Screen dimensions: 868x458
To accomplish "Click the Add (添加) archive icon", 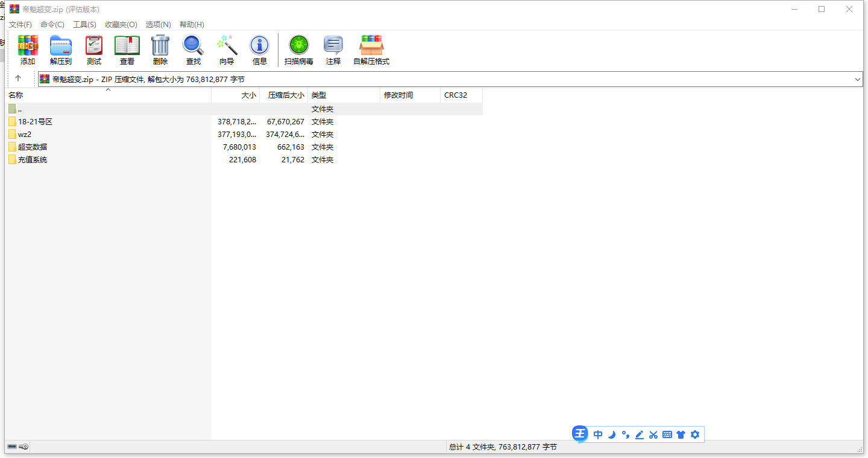I will click(28, 46).
